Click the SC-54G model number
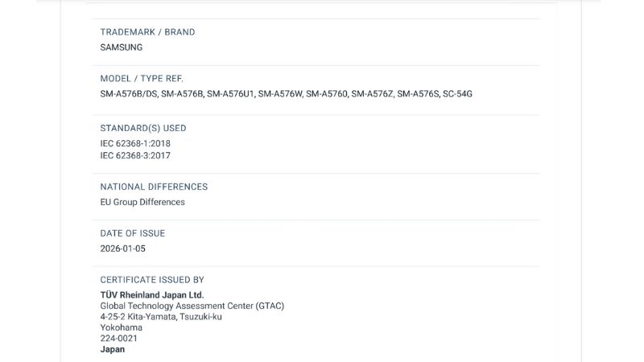 pos(458,94)
